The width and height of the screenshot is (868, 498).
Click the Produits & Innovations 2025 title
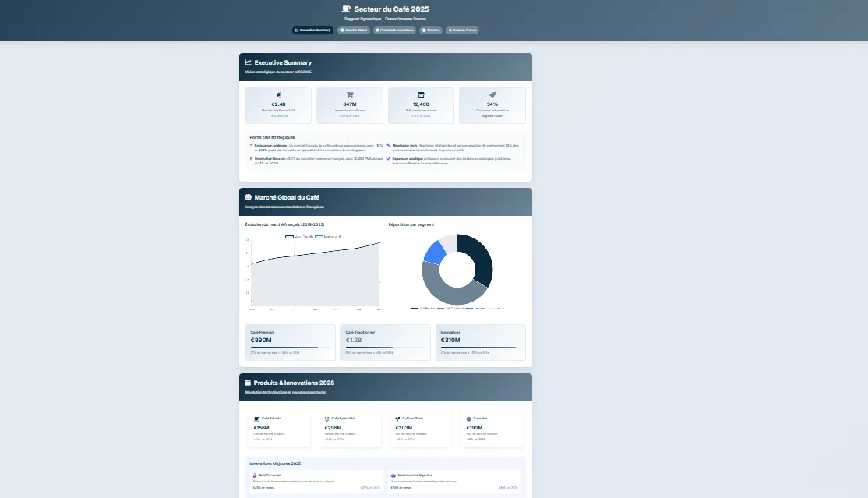[x=294, y=383]
